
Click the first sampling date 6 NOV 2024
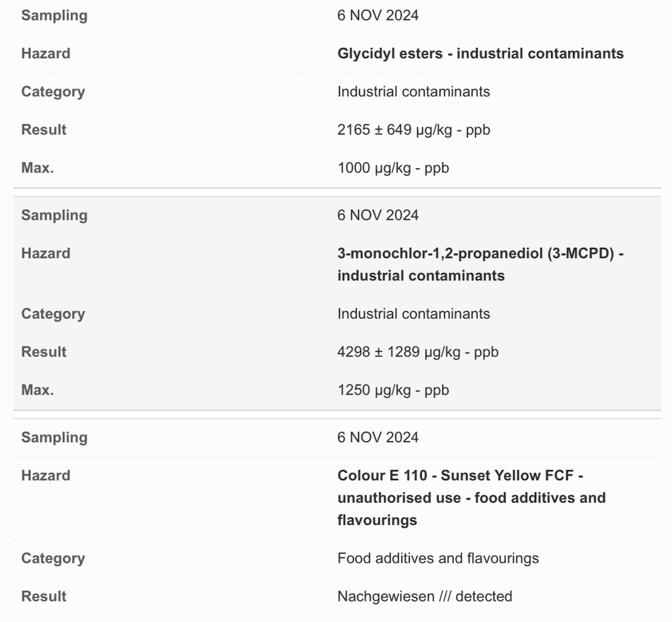377,16
